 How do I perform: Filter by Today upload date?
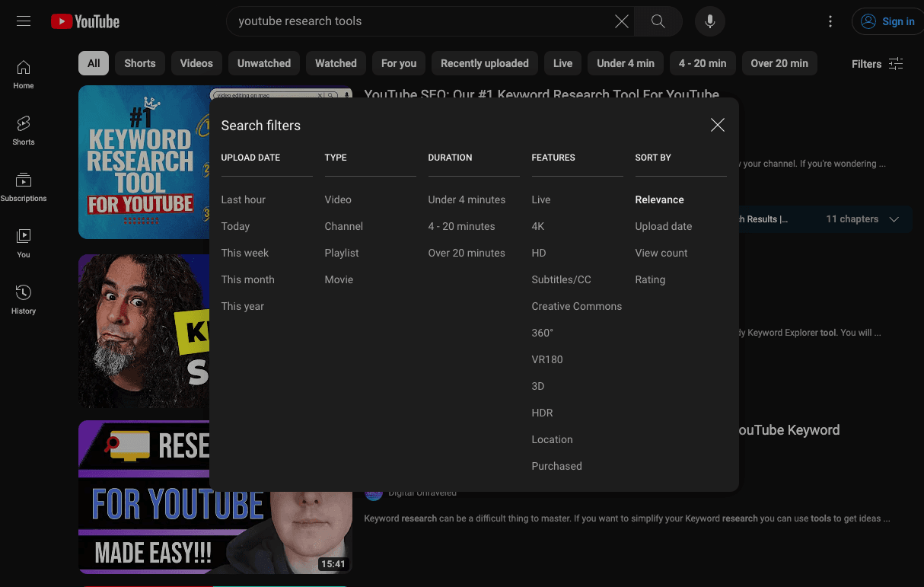coord(235,226)
